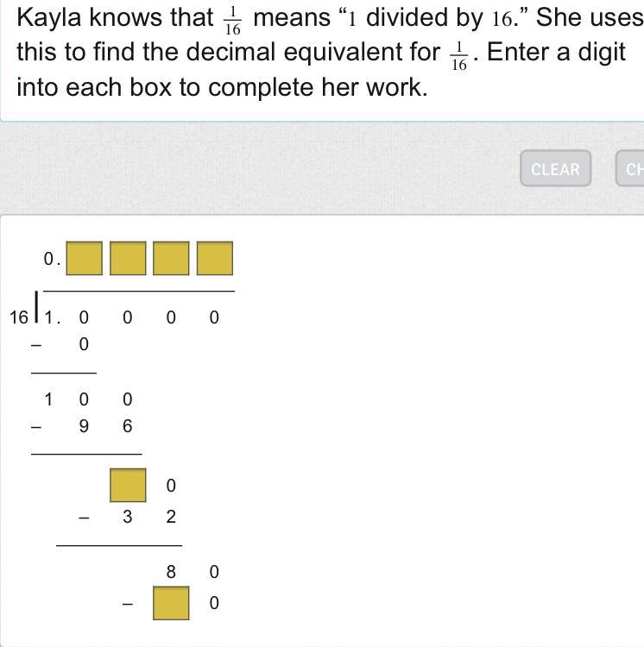Click the CLEAR button
This screenshot has width=644, height=647.
click(x=556, y=168)
